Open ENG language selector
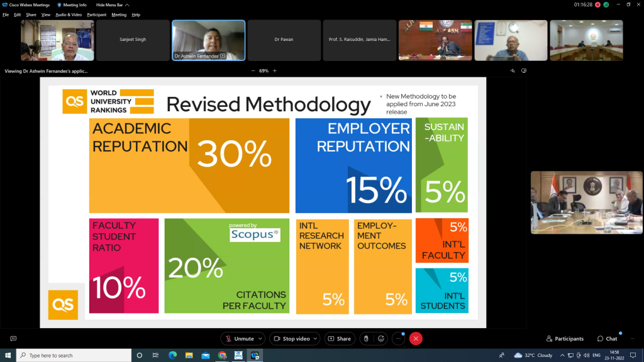 click(x=596, y=355)
